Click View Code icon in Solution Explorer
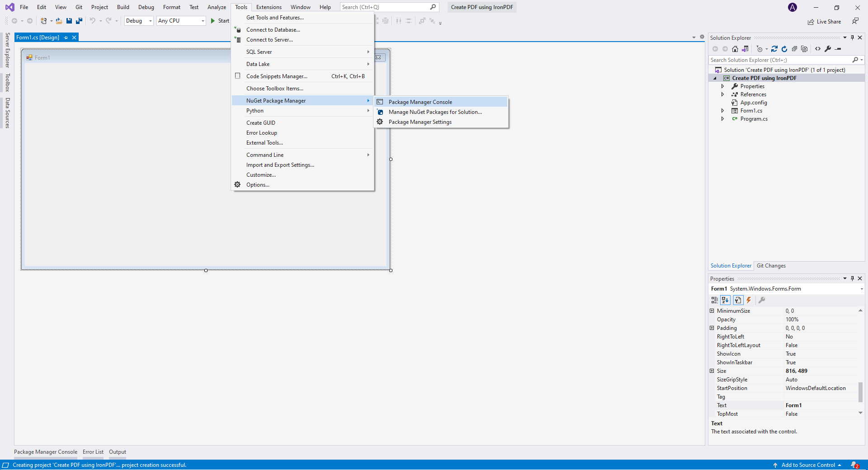Viewport: 868px width, 470px height. click(x=818, y=49)
